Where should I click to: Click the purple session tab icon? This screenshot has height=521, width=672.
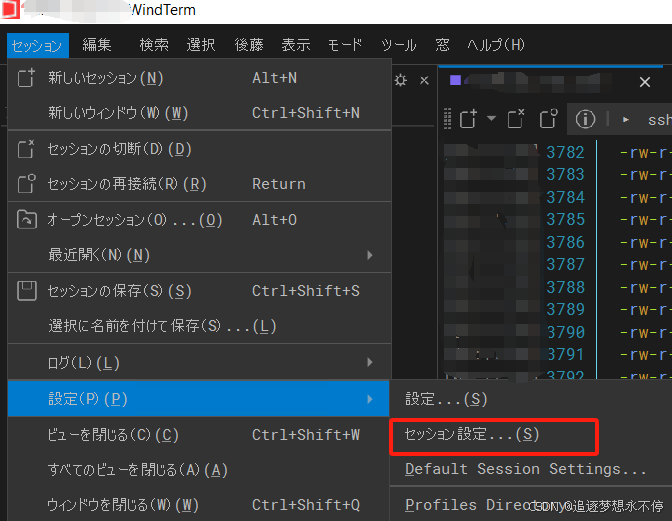pyautogui.click(x=455, y=80)
